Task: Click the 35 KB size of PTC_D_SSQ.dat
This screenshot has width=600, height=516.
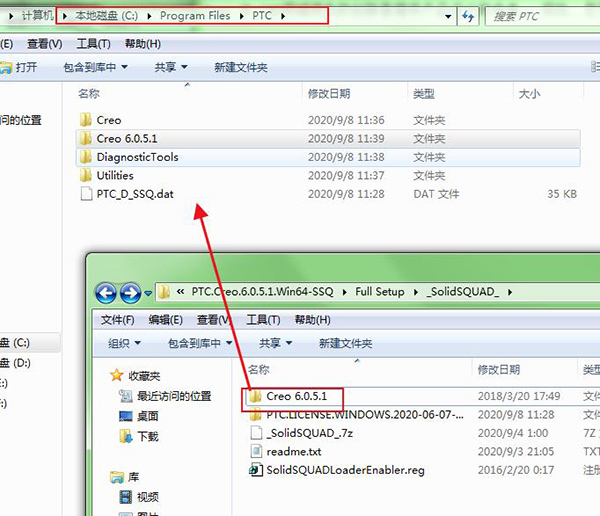Action: pyautogui.click(x=562, y=194)
